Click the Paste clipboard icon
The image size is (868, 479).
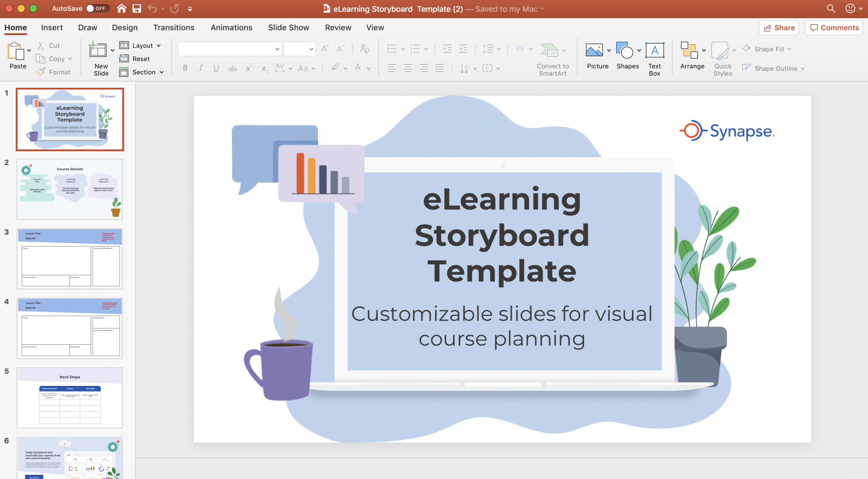click(16, 51)
